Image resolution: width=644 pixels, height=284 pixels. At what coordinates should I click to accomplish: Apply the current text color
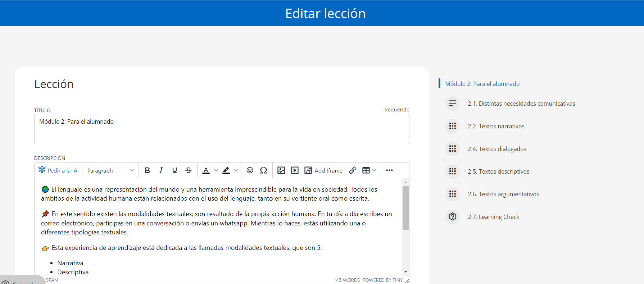pos(206,170)
